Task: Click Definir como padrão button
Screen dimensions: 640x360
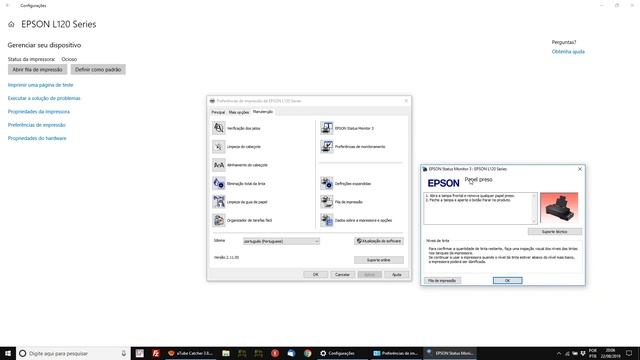Action: click(x=98, y=69)
